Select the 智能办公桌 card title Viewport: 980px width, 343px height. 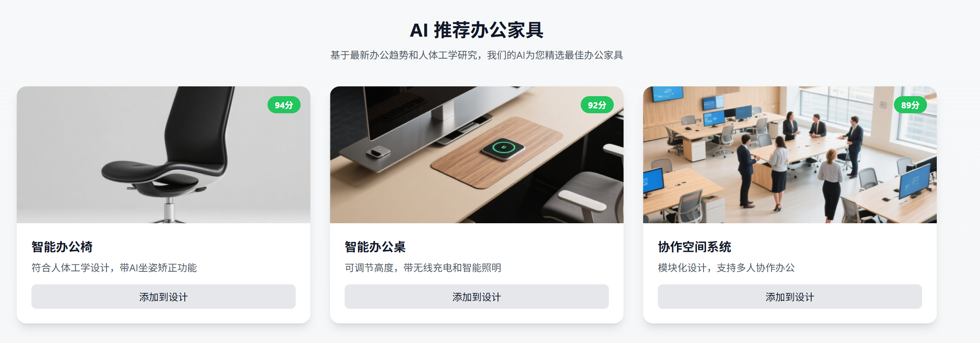pyautogui.click(x=375, y=247)
